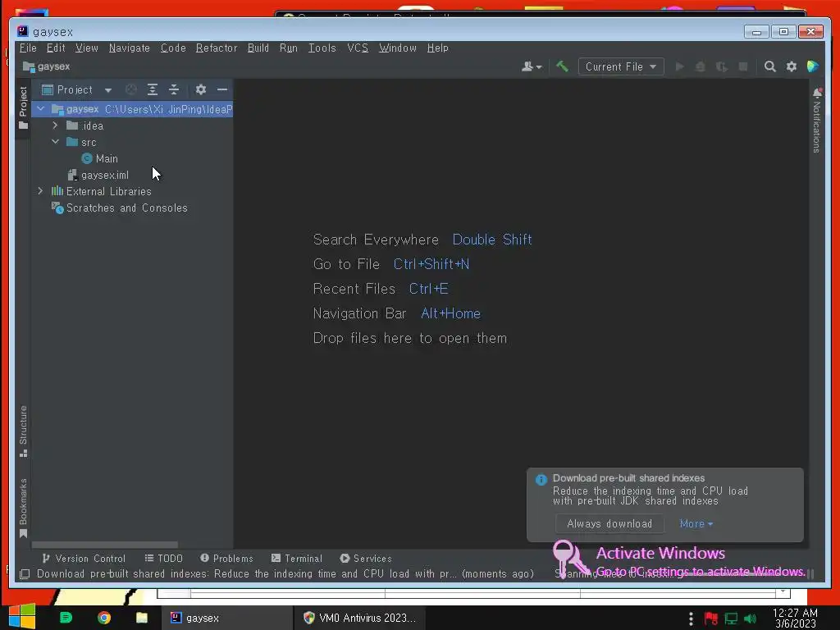Screen dimensions: 840x630
Task: Click the Build Project hammer icon
Action: point(562,66)
